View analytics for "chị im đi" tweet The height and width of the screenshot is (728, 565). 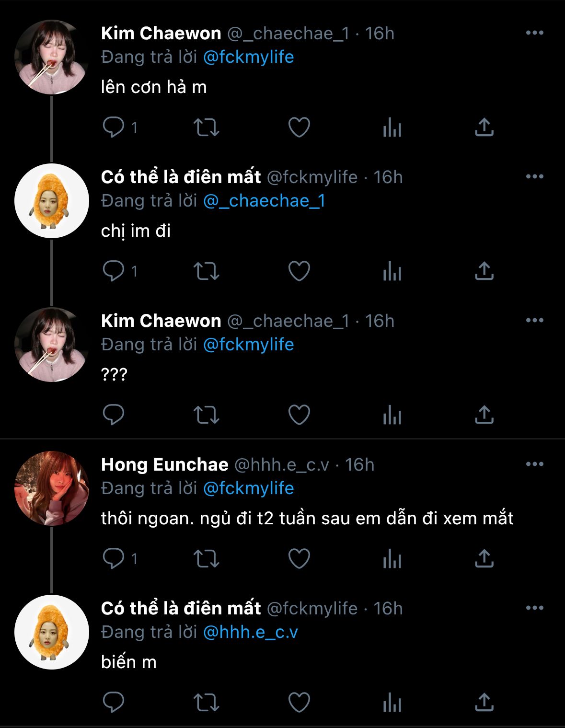(392, 271)
